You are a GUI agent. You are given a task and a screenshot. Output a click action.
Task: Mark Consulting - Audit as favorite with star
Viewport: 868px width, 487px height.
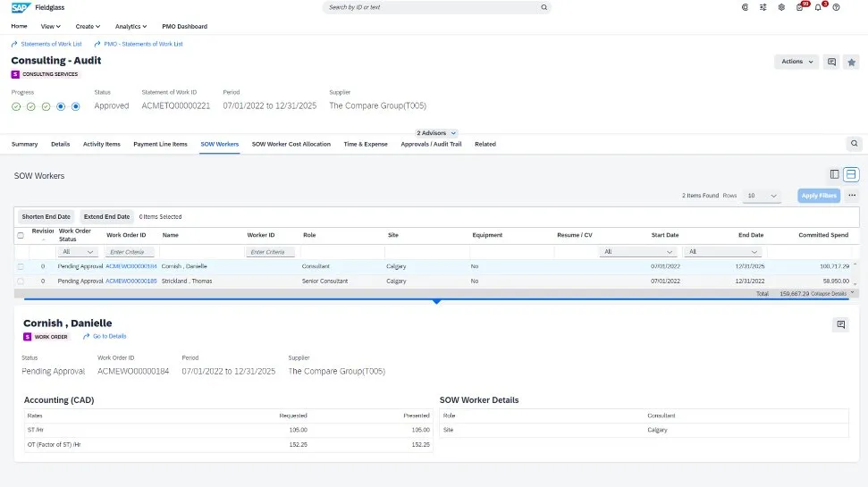[x=852, y=62]
